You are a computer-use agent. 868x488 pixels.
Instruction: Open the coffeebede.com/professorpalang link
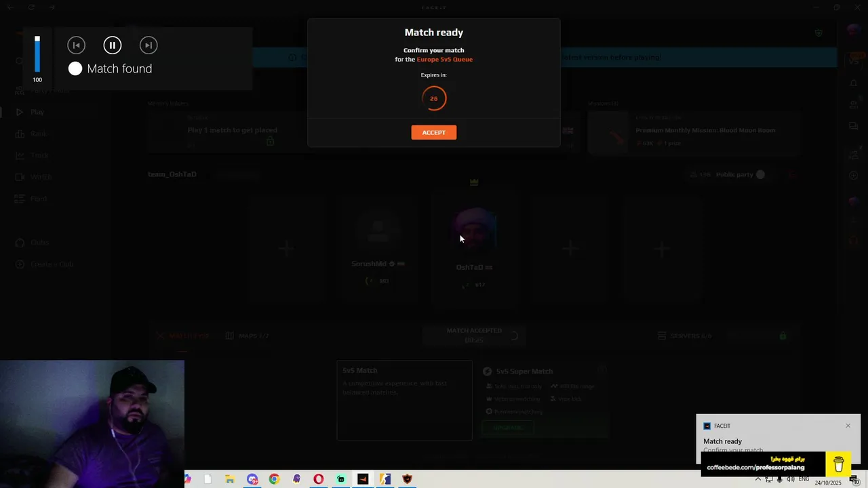tap(755, 468)
